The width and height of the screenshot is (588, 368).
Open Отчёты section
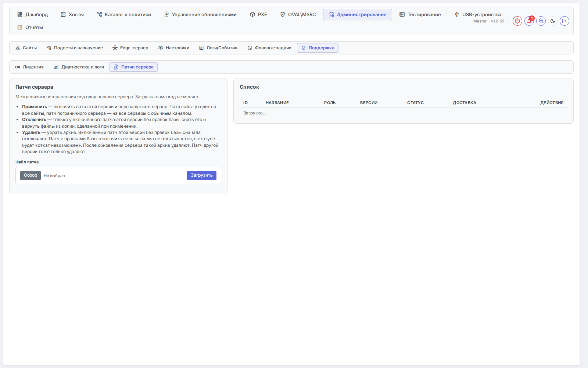31,27
